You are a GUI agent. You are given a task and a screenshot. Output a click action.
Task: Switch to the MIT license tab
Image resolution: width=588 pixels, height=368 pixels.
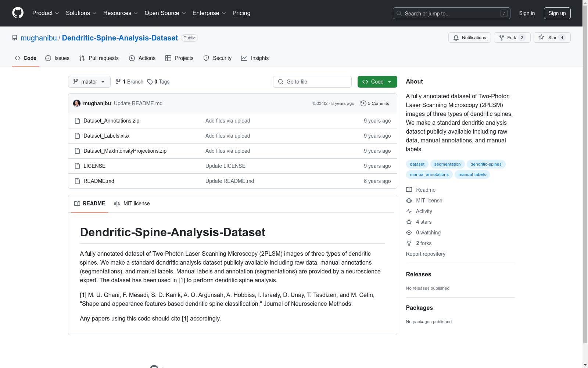(132, 204)
